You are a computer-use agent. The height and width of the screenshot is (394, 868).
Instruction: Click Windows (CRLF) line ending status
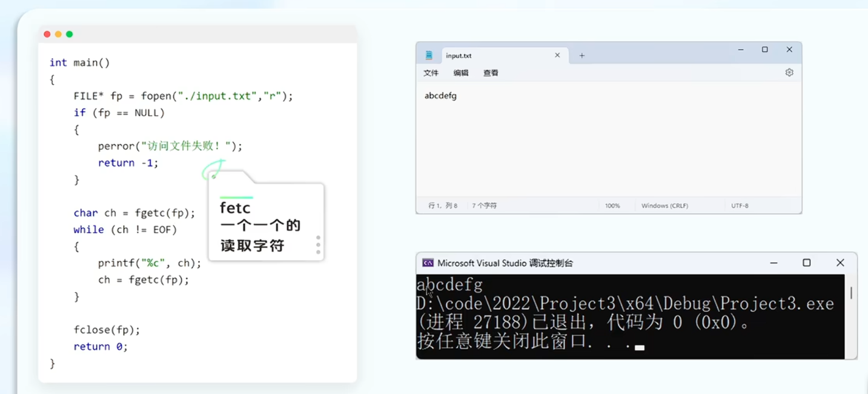coord(664,206)
